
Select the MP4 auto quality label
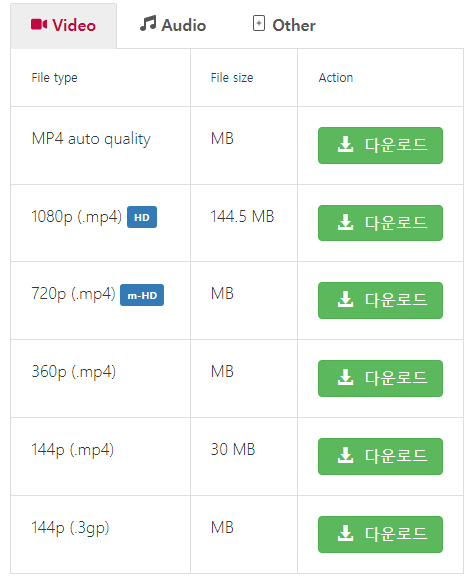[91, 139]
